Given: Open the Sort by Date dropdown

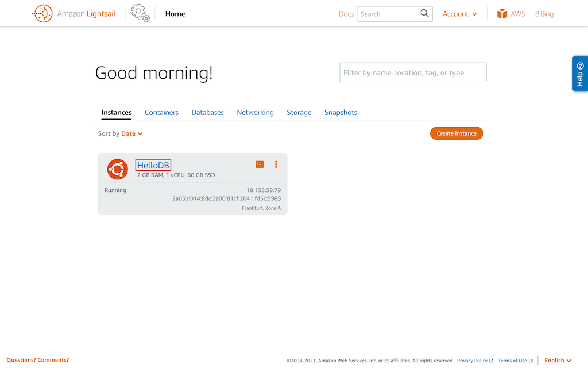Looking at the screenshot, I should (x=132, y=133).
